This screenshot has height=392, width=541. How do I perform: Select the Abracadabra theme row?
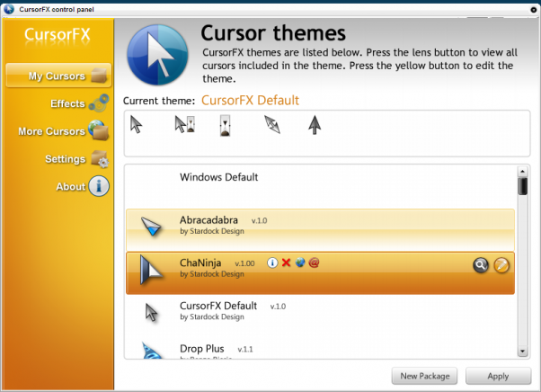(x=320, y=230)
